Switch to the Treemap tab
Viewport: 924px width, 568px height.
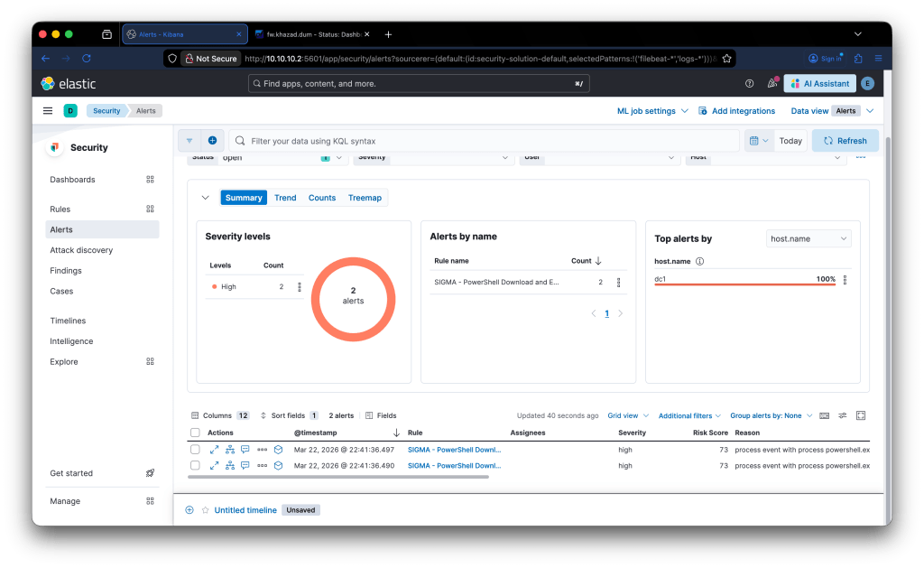(365, 198)
